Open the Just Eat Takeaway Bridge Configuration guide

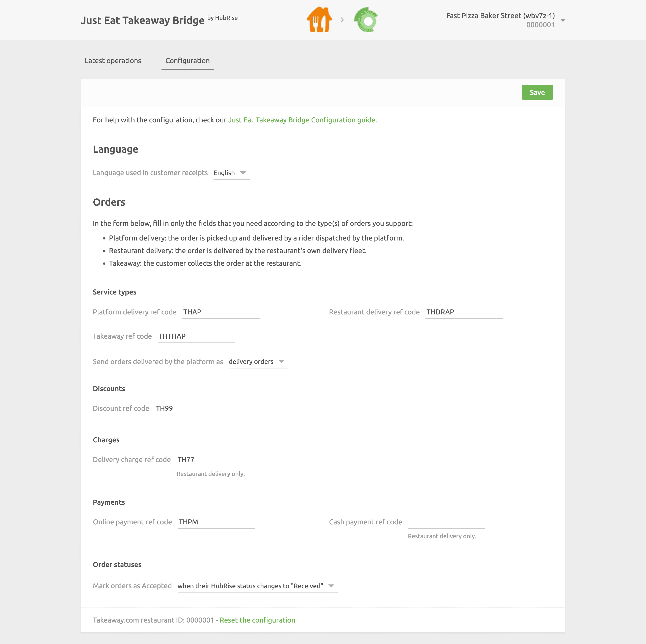pos(301,120)
